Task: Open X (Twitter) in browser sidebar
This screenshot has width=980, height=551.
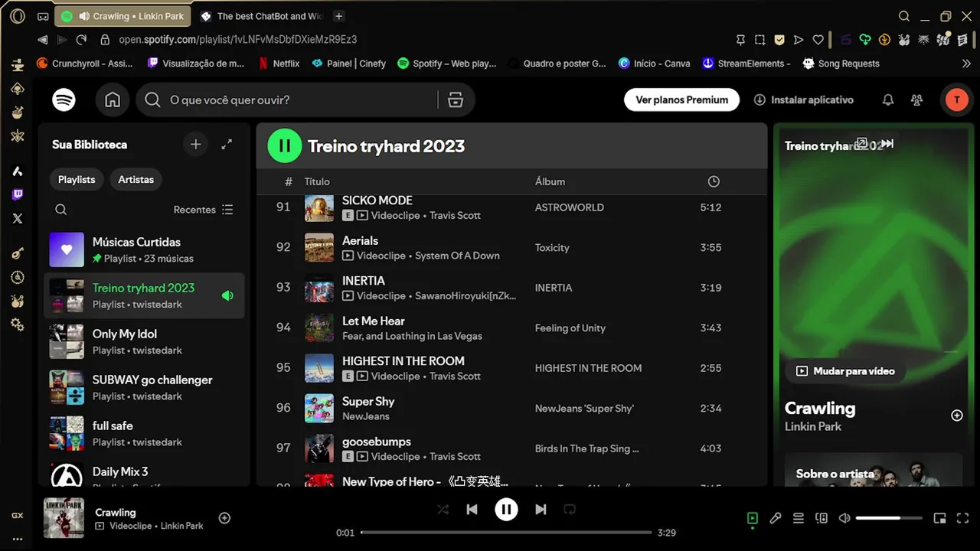Action: [18, 218]
